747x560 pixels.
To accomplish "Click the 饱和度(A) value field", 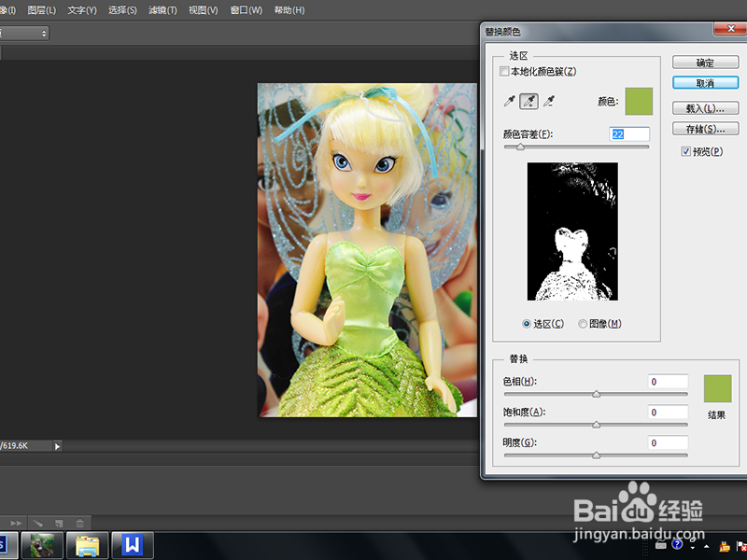I will [x=668, y=412].
